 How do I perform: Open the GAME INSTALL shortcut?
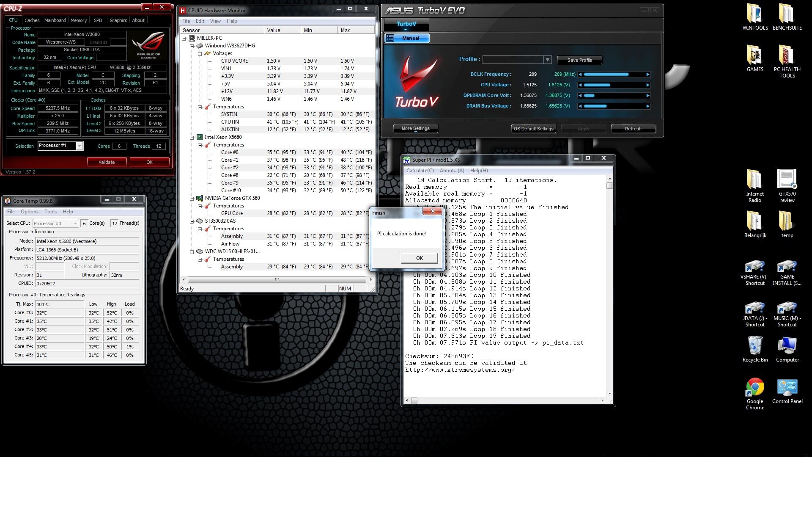click(787, 273)
